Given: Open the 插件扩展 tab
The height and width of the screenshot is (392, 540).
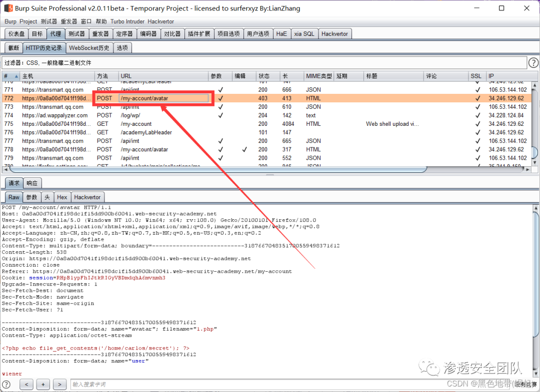Looking at the screenshot, I should coord(199,33).
